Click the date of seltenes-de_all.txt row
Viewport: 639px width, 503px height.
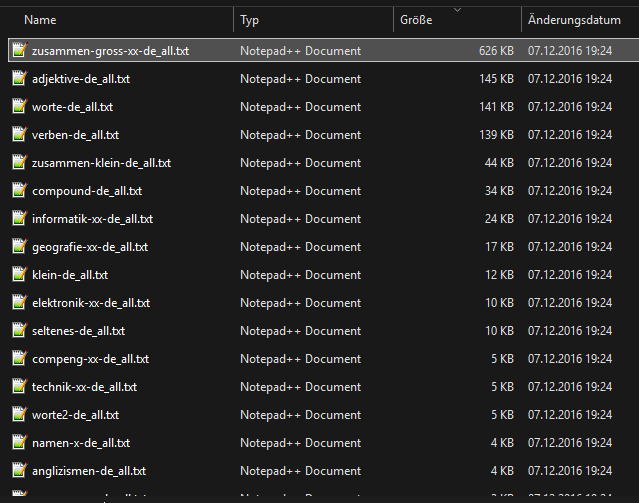point(570,331)
